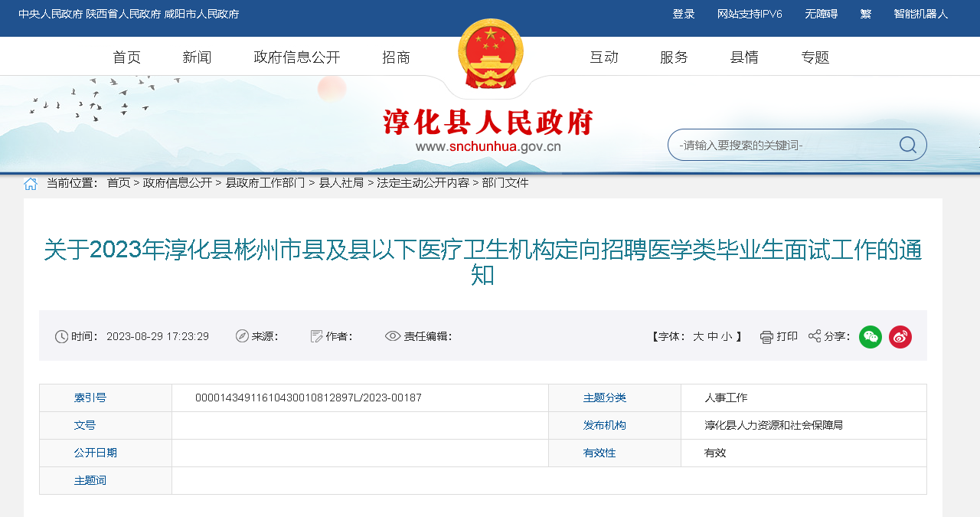
Task: Open the 服务 navigation item
Action: 675,57
